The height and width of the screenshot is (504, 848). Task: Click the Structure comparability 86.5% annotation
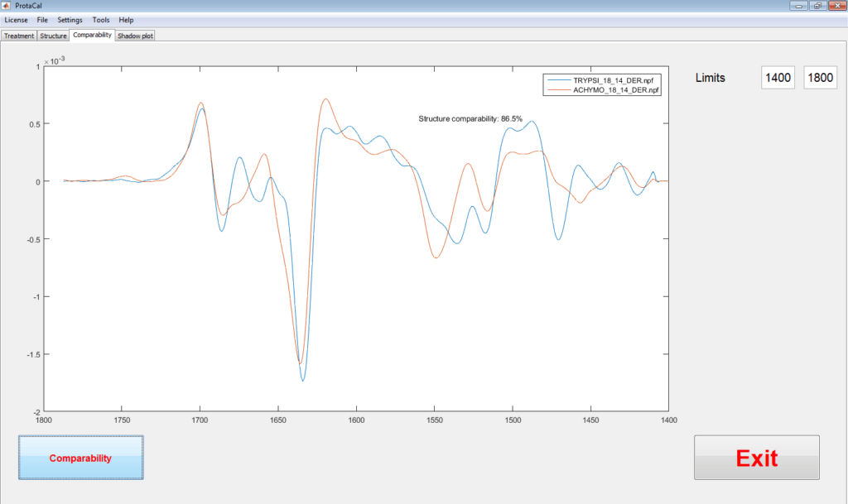(470, 119)
